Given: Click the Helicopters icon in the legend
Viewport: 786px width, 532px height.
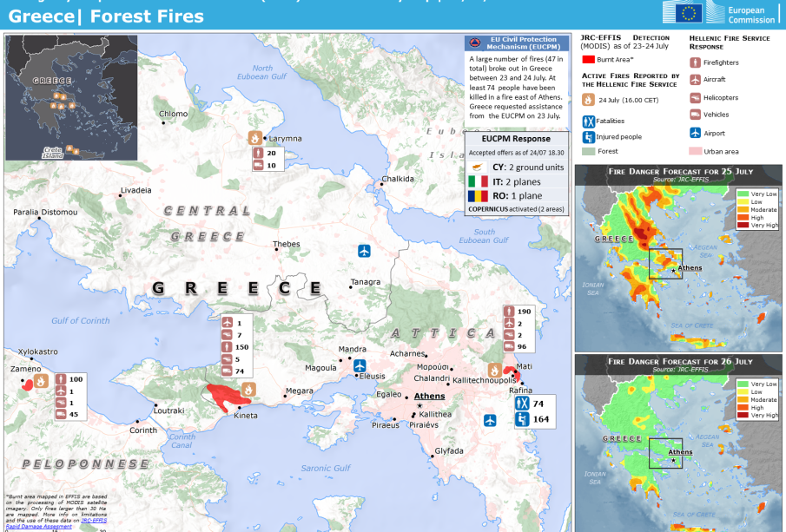Looking at the screenshot, I should click(695, 98).
